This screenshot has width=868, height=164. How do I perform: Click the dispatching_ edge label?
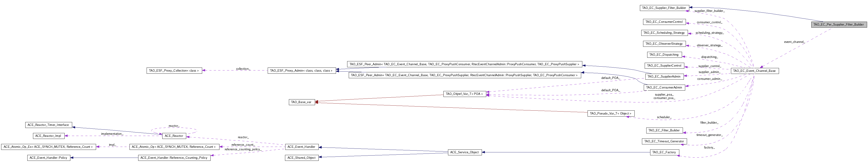pos(709,57)
